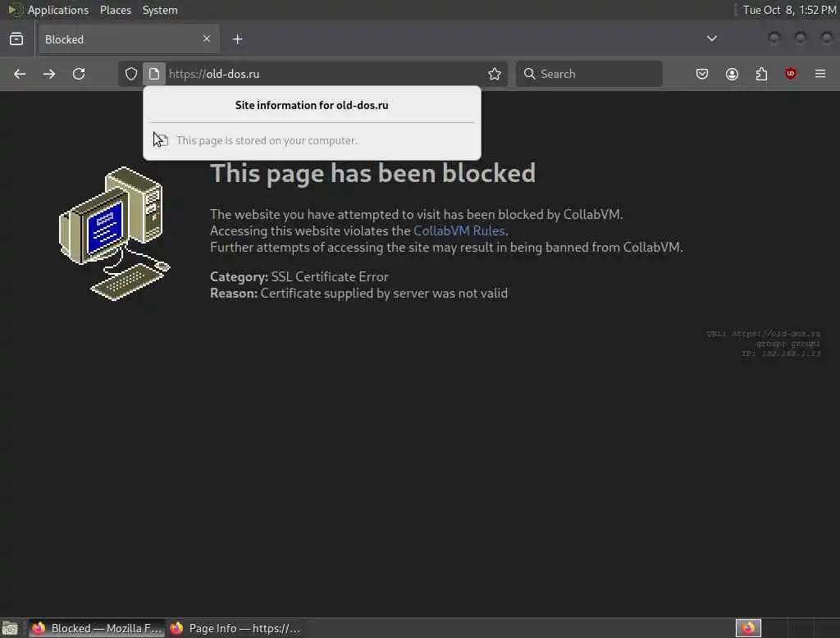
Task: Open the Extensions puzzle icon
Action: 761,74
